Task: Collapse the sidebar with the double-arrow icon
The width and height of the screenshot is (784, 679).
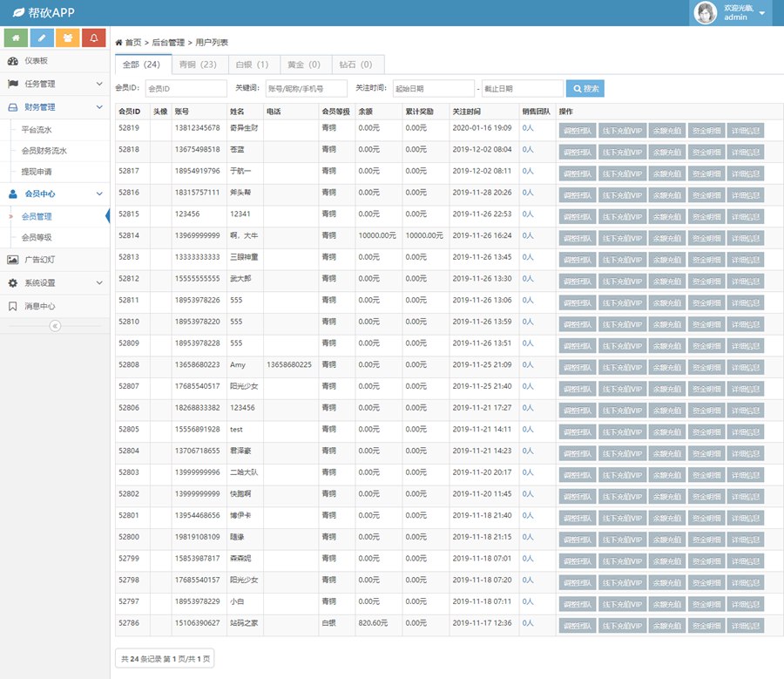Action: (55, 326)
